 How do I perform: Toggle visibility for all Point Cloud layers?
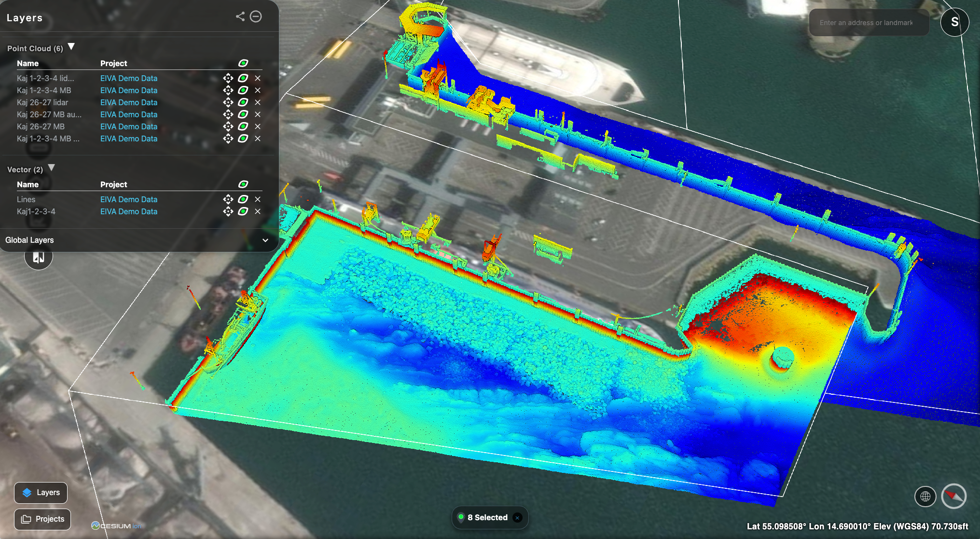click(x=243, y=63)
